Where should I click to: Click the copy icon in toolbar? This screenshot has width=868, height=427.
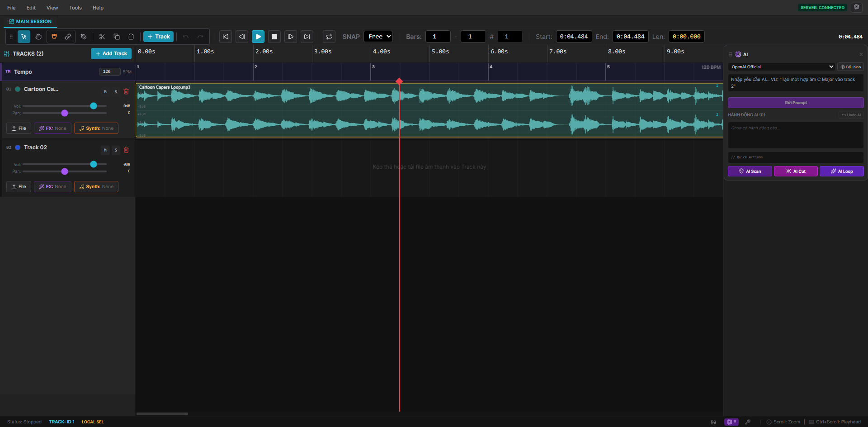pyautogui.click(x=117, y=37)
